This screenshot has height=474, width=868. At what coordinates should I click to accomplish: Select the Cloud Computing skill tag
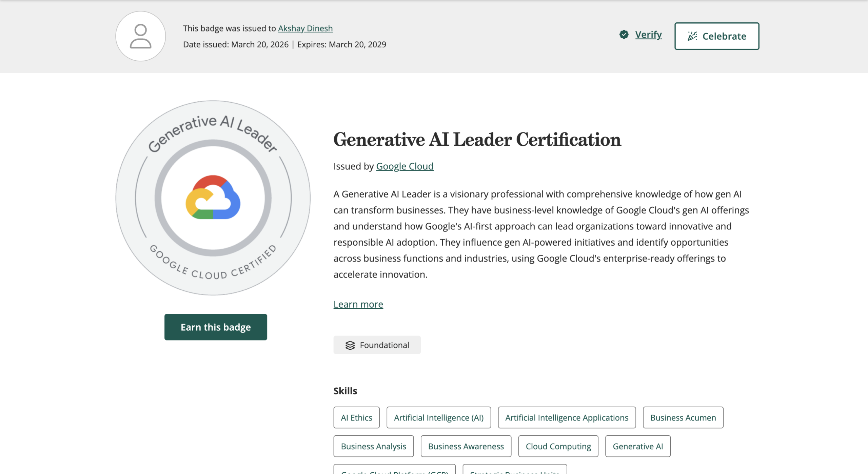click(x=558, y=446)
